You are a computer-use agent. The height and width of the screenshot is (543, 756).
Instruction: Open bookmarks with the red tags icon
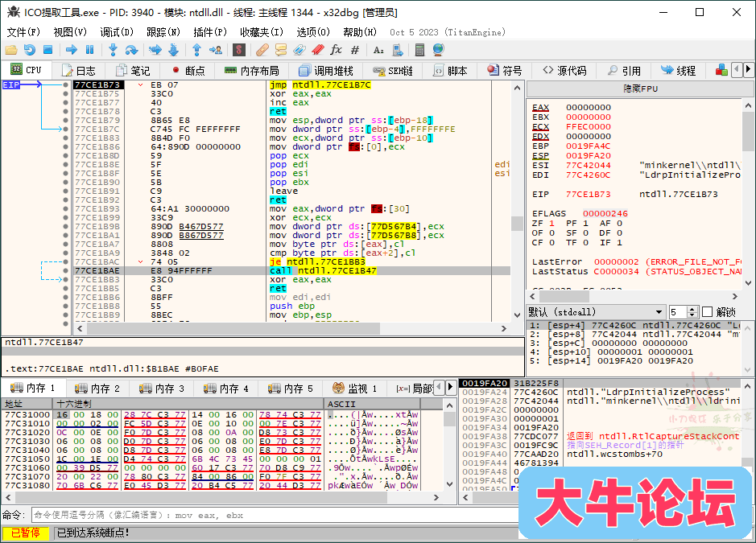318,50
